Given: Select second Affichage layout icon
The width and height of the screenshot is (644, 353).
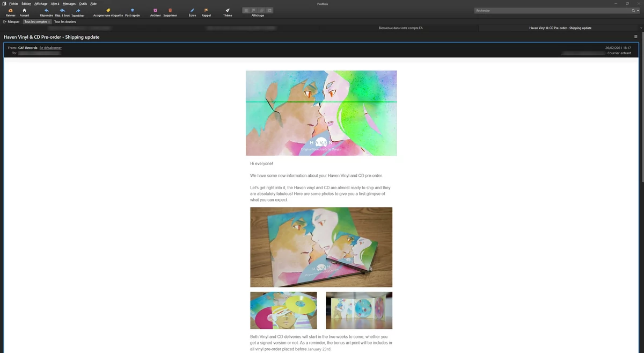Looking at the screenshot, I should click(x=254, y=10).
